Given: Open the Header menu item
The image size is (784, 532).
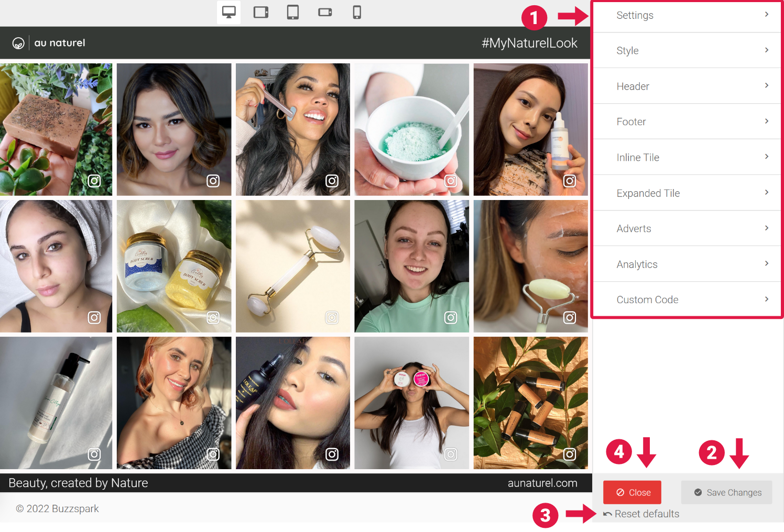Looking at the screenshot, I should [633, 86].
